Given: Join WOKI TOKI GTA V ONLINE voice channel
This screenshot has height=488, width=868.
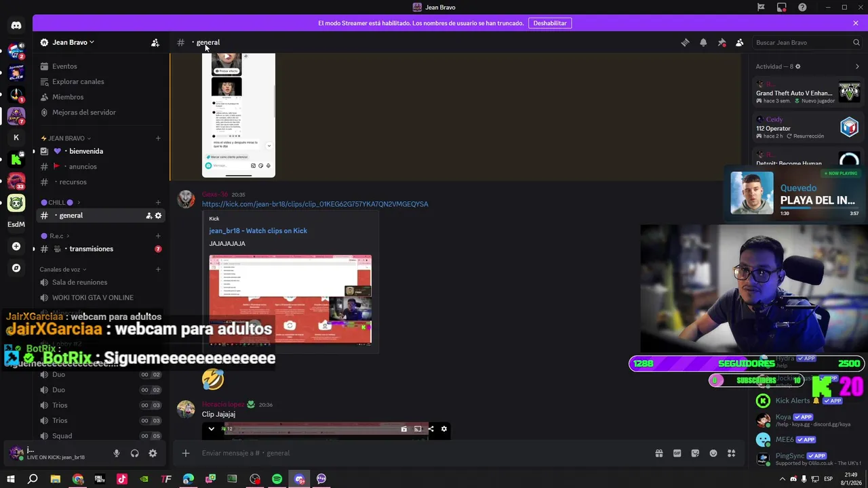Looking at the screenshot, I should click(x=100, y=298).
